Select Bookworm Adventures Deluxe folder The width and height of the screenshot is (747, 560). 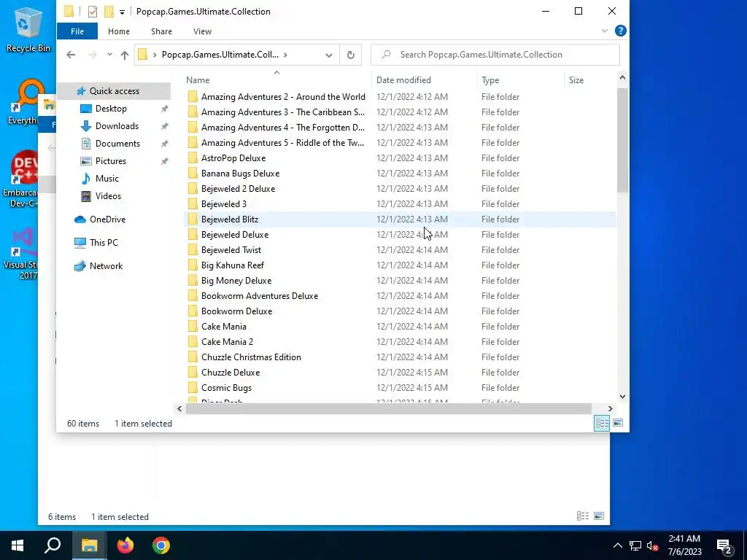pyautogui.click(x=400, y=296)
